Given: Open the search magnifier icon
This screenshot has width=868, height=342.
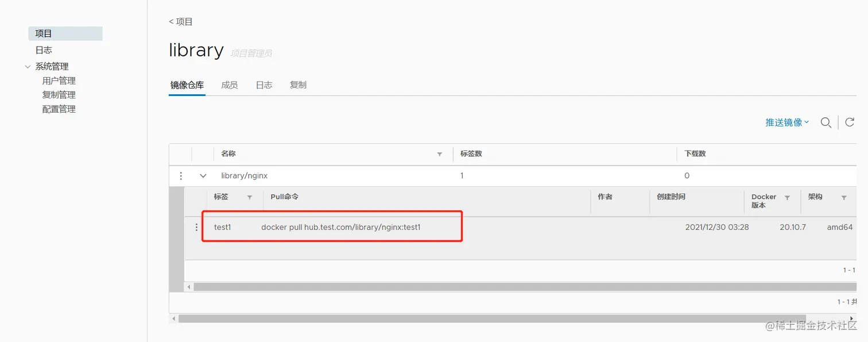Looking at the screenshot, I should click(x=826, y=122).
